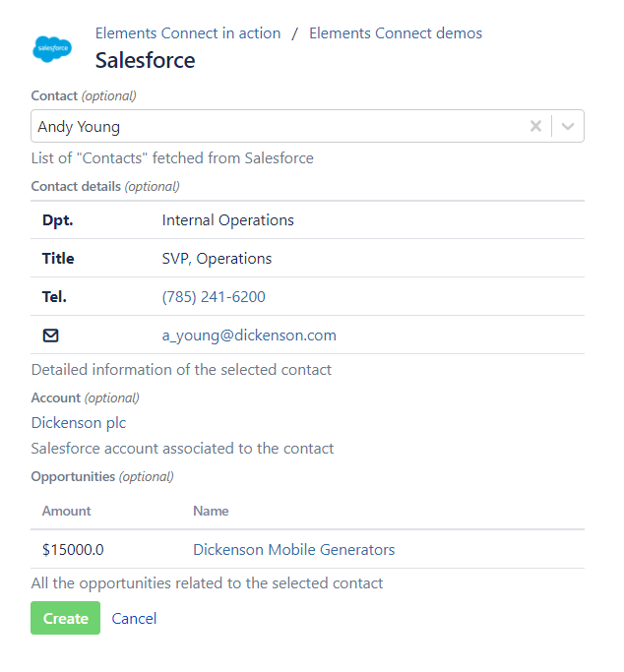This screenshot has height=672, width=624.
Task: Open the a_young@dickenson.com email link
Action: pos(249,336)
